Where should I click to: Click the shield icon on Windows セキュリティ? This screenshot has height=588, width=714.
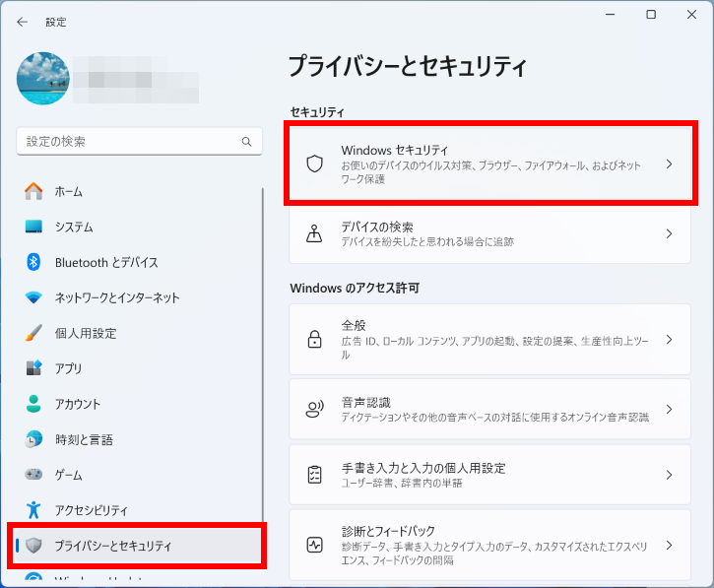314,163
